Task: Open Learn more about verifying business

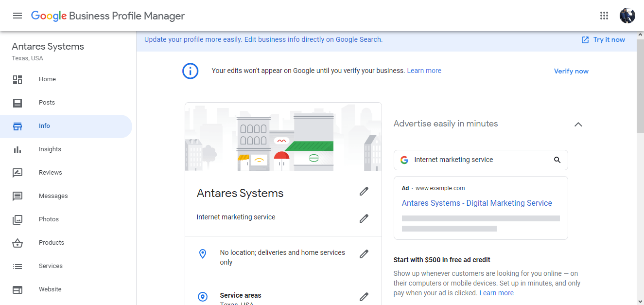Action: (424, 71)
